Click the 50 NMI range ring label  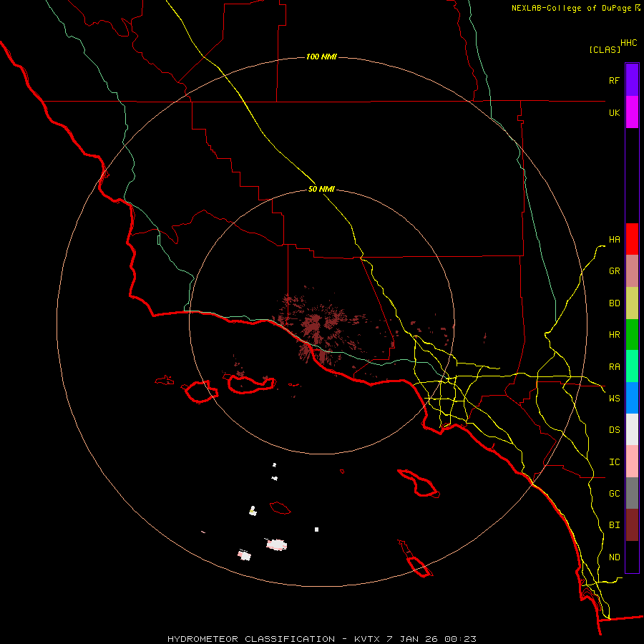click(321, 189)
